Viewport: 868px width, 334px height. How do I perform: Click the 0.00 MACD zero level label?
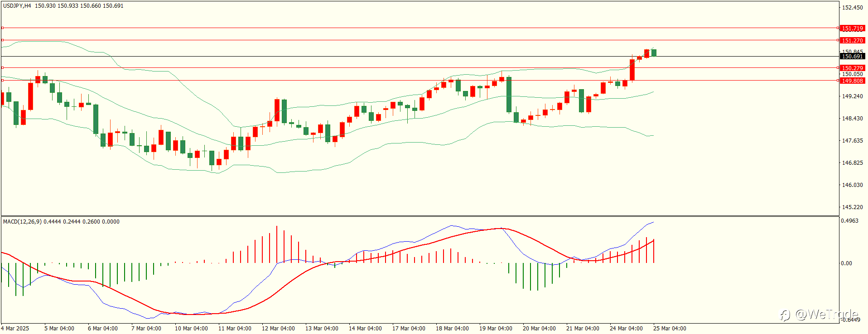[x=846, y=263]
